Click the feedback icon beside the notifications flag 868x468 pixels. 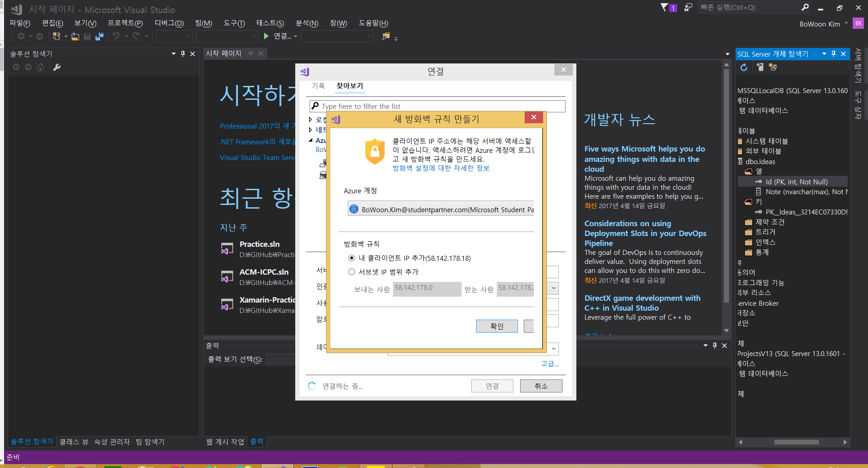(688, 7)
